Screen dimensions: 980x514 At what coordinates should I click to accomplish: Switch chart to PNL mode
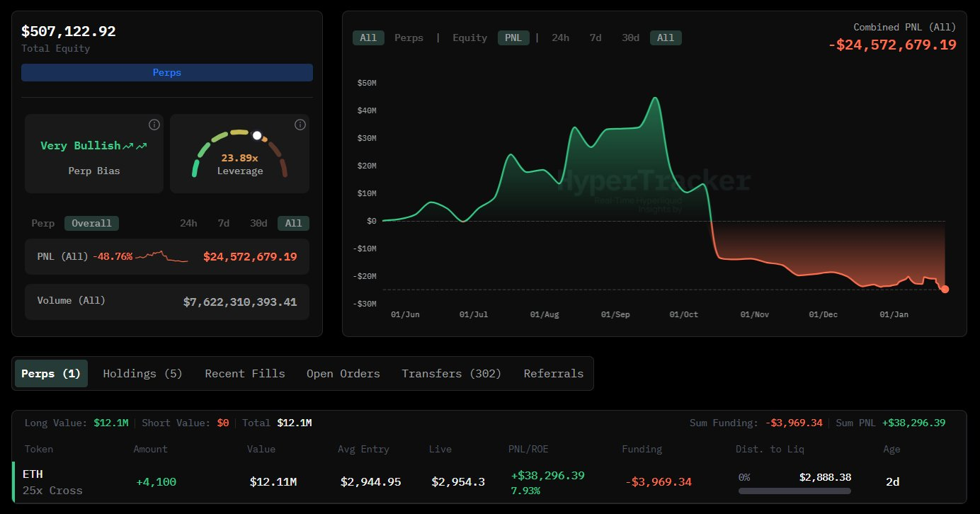point(513,38)
